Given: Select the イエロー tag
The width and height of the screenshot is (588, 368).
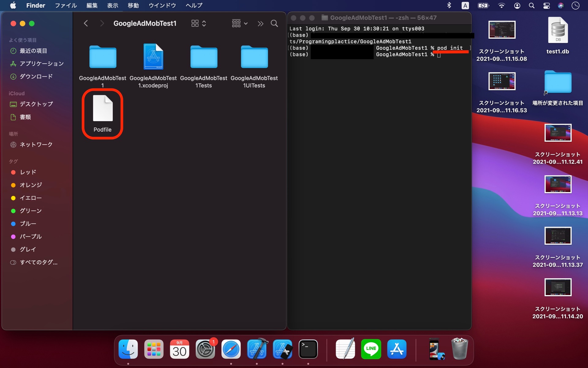Looking at the screenshot, I should tap(30, 198).
